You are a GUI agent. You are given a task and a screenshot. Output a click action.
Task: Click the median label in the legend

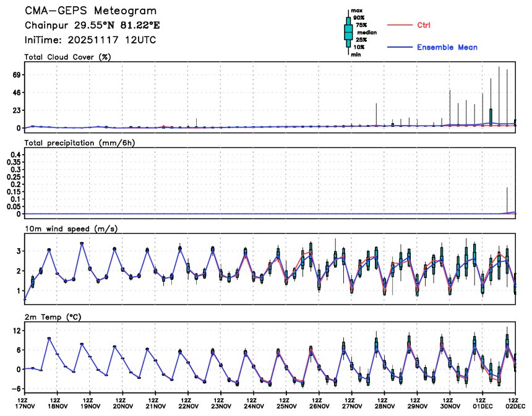coord(366,32)
